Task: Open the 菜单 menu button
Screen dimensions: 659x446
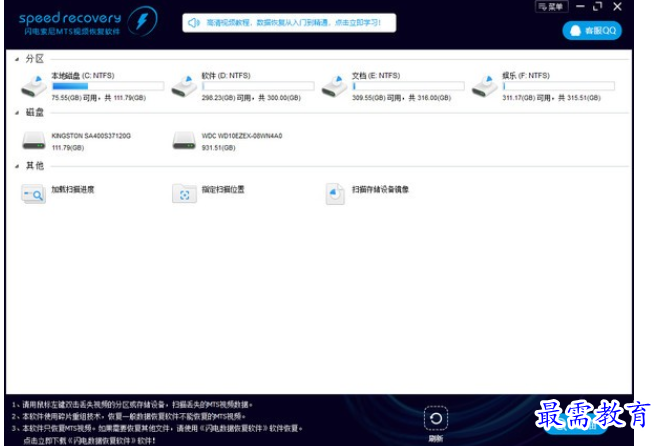Action: (x=551, y=7)
